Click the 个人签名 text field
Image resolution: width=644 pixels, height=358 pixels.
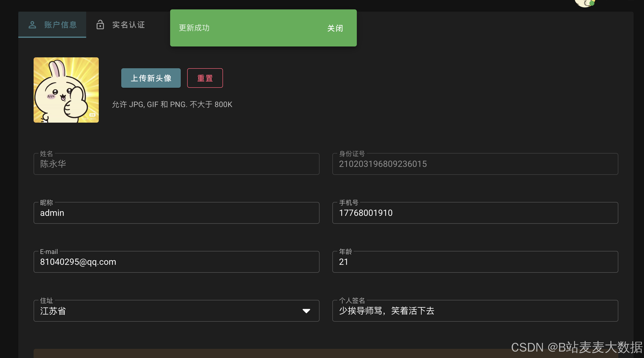[475, 311]
